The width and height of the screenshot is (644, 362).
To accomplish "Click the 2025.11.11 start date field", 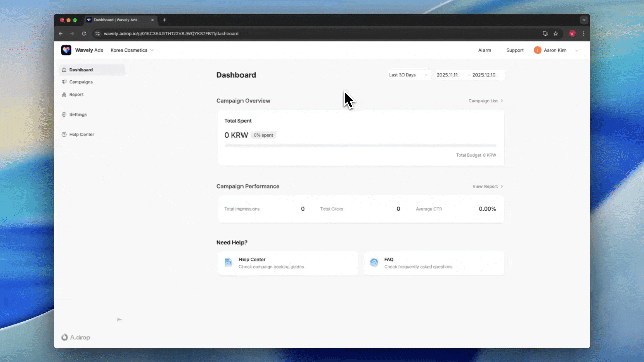I will pyautogui.click(x=448, y=75).
